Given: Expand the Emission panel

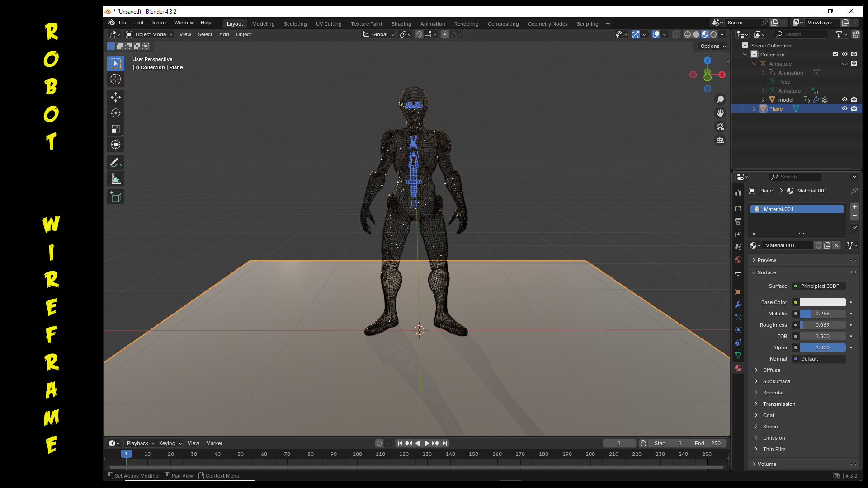Looking at the screenshot, I should [x=774, y=438].
